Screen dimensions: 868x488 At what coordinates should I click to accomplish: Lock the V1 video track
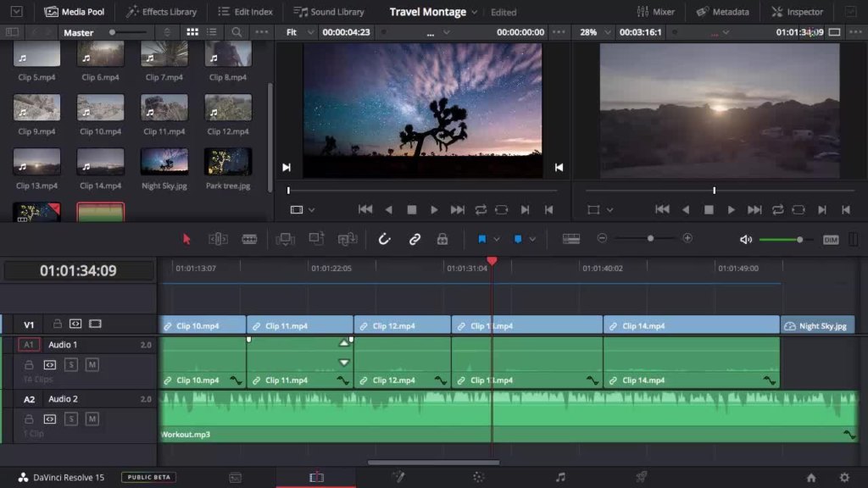[58, 324]
